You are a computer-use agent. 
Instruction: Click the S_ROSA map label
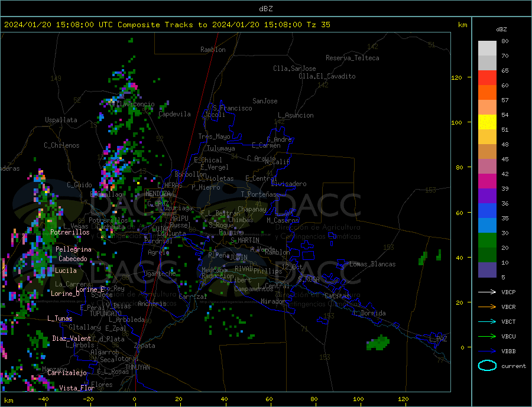(309, 279)
